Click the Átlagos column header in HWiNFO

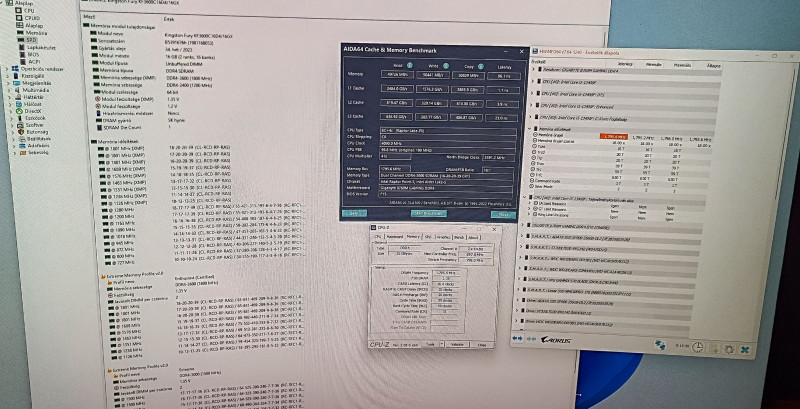tap(714, 66)
